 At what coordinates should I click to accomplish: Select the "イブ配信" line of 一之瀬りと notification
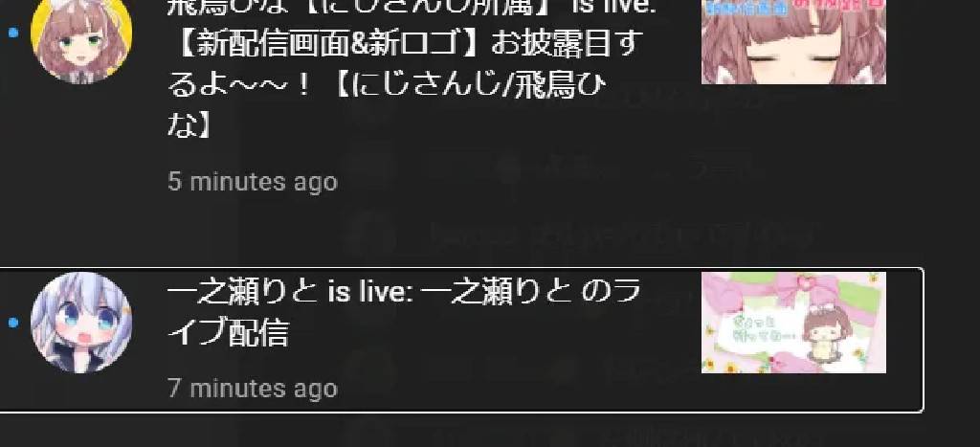(228, 334)
